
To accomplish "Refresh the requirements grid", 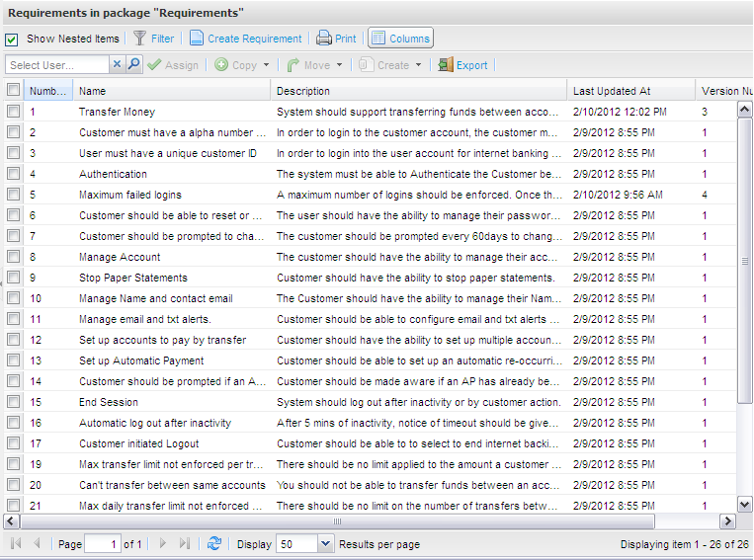I will (214, 544).
